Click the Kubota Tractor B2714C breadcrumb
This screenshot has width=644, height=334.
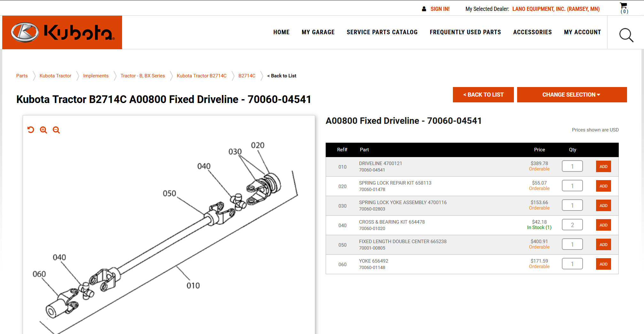(201, 76)
